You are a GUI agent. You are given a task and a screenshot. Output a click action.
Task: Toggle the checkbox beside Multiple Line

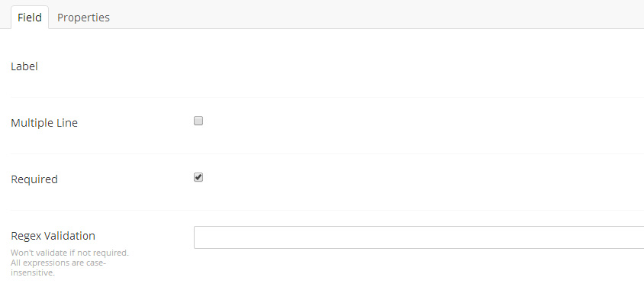[x=198, y=121]
